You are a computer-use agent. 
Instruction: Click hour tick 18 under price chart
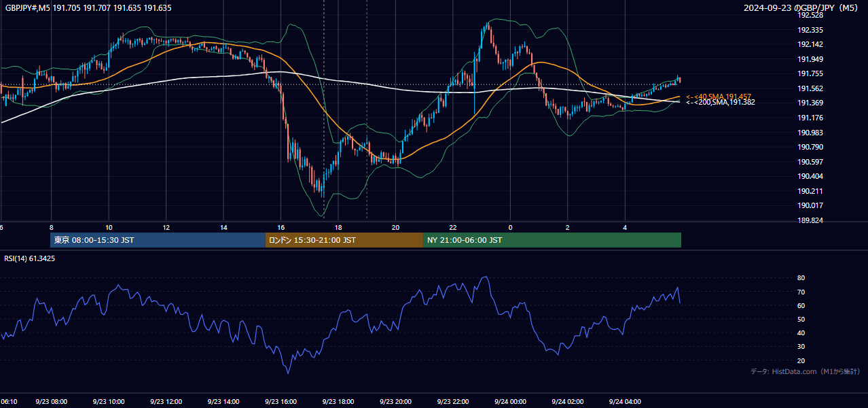click(x=338, y=227)
